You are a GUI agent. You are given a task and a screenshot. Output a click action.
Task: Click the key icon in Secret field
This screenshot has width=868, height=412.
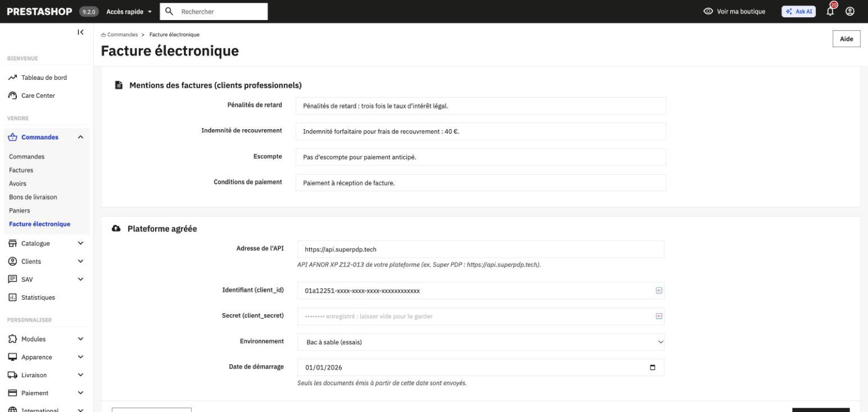pos(659,316)
